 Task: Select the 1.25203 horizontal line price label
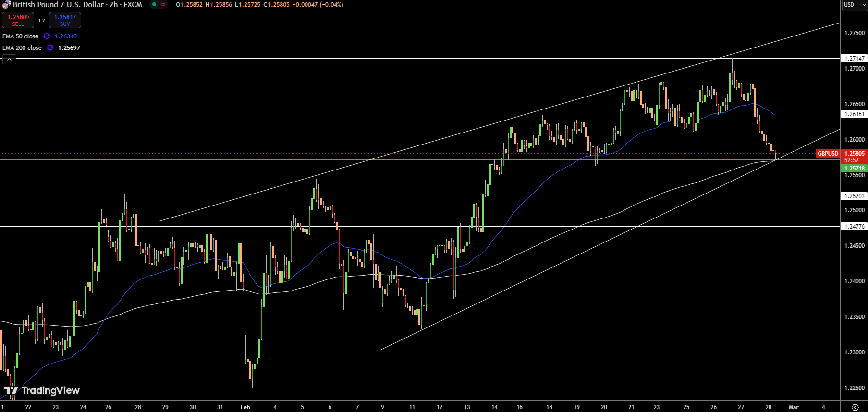click(854, 196)
